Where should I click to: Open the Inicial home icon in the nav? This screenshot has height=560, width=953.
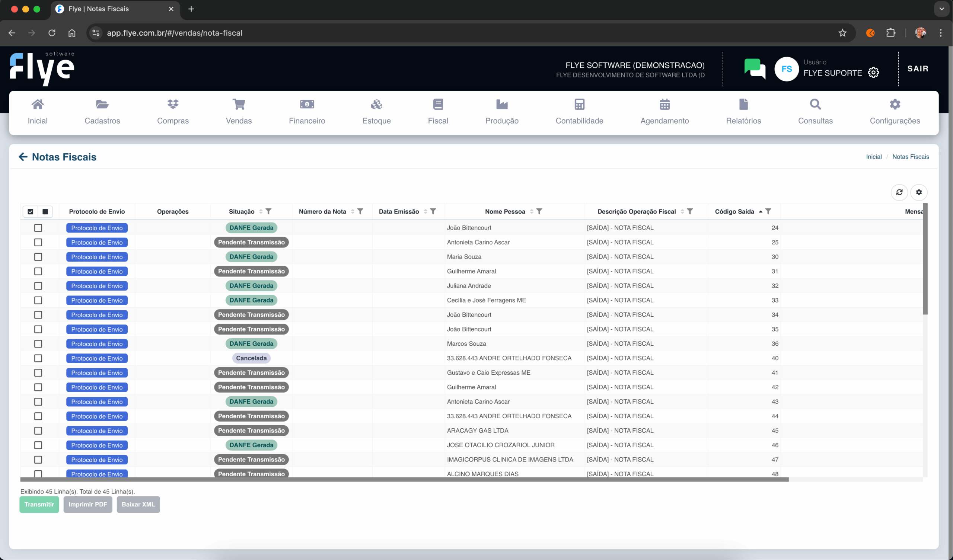38,104
